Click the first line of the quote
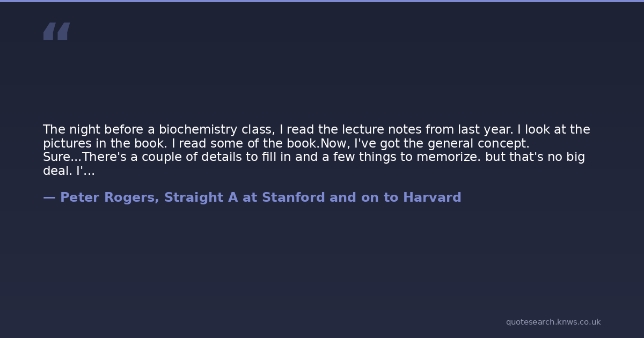This screenshot has height=338, width=644. click(316, 130)
